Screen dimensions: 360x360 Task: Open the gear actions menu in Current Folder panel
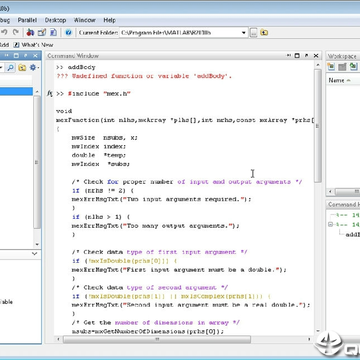33,68
